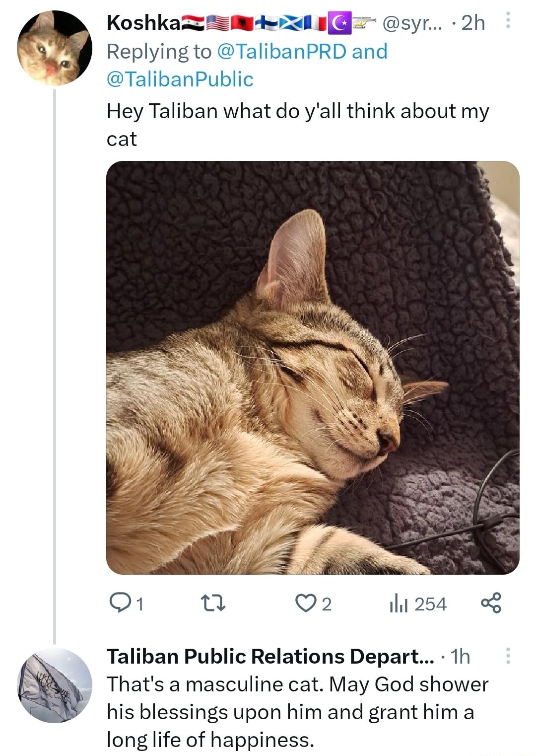The height and width of the screenshot is (756, 536).
Task: Open the three-dot menu on Koshka's tweet
Action: pyautogui.click(x=507, y=20)
